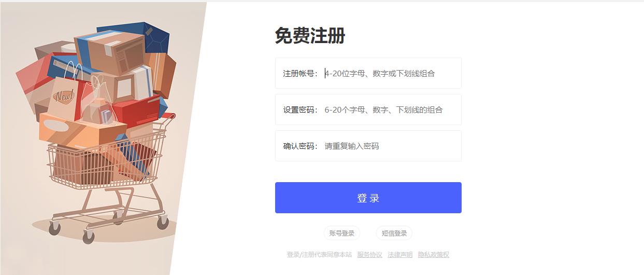Switch to 账号登录 account login
The width and height of the screenshot is (644, 275).
click(x=342, y=233)
